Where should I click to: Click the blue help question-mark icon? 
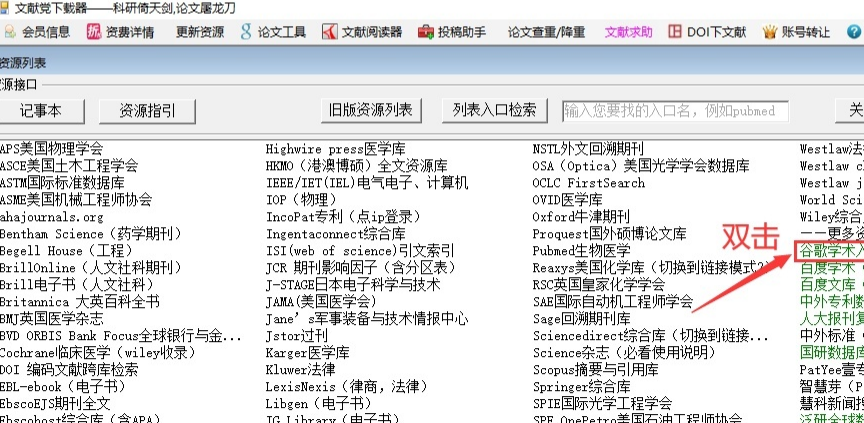coord(854,32)
